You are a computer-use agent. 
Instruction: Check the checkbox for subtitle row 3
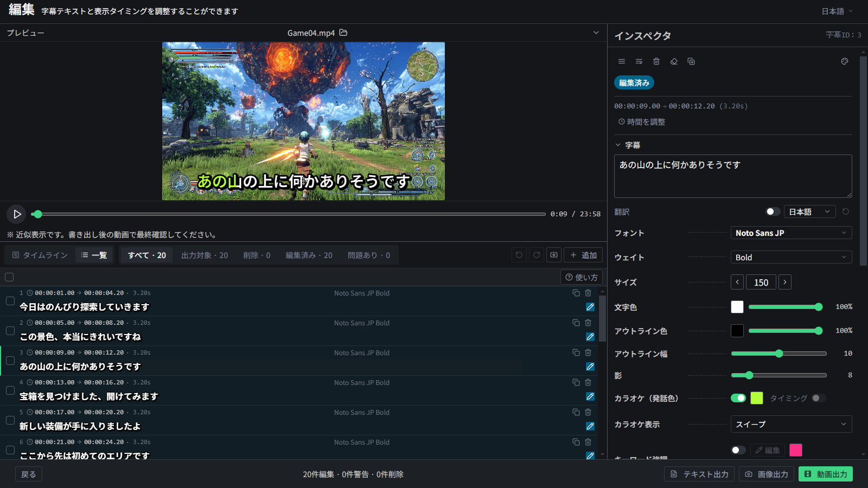pyautogui.click(x=10, y=361)
